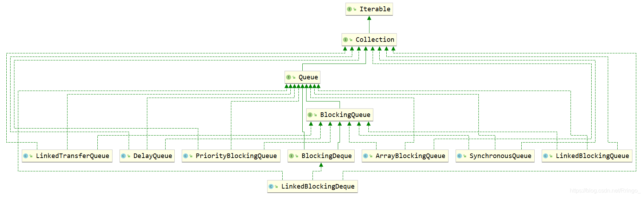Select the ArrayBlockingQueue class node
The height and width of the screenshot is (197, 644).
pos(405,156)
